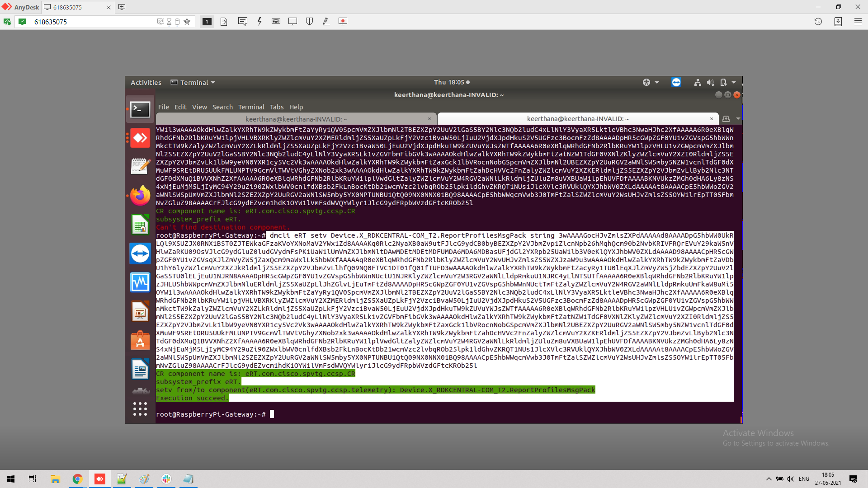Open the terminal Search menu
This screenshot has height=488, width=868.
coord(222,107)
